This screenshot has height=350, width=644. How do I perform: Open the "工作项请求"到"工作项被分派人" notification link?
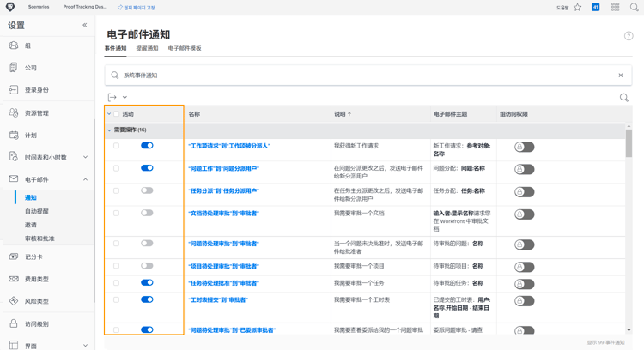229,146
